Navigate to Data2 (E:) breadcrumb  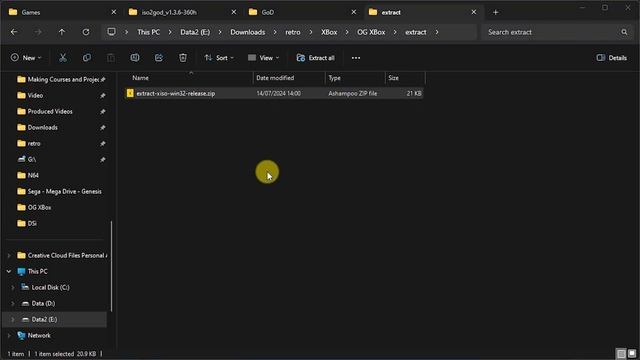pos(195,32)
